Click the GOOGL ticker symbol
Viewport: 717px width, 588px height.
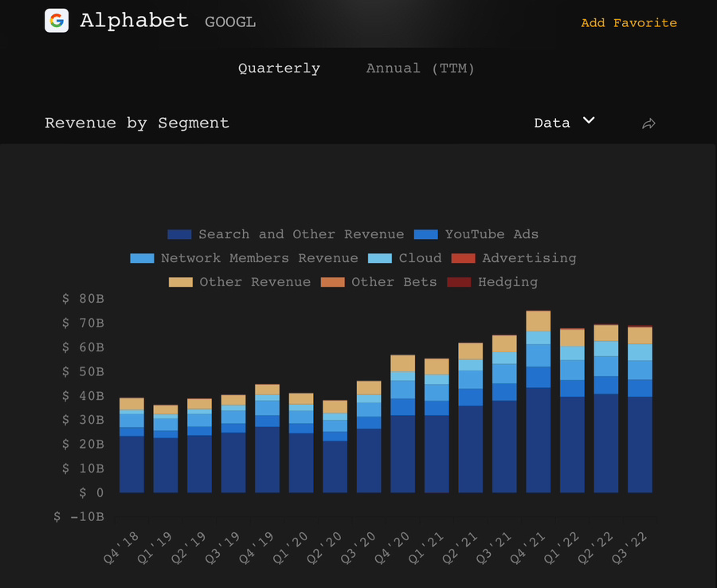(230, 22)
